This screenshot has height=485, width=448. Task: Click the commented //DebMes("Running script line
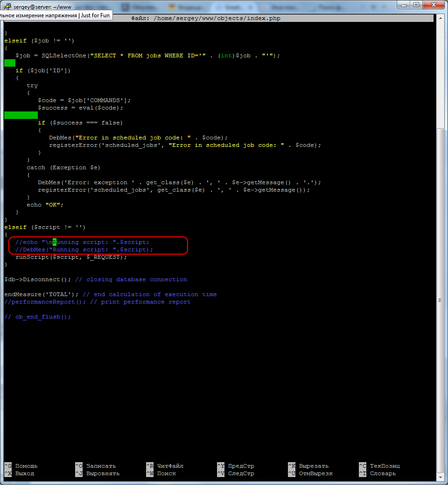(x=84, y=249)
